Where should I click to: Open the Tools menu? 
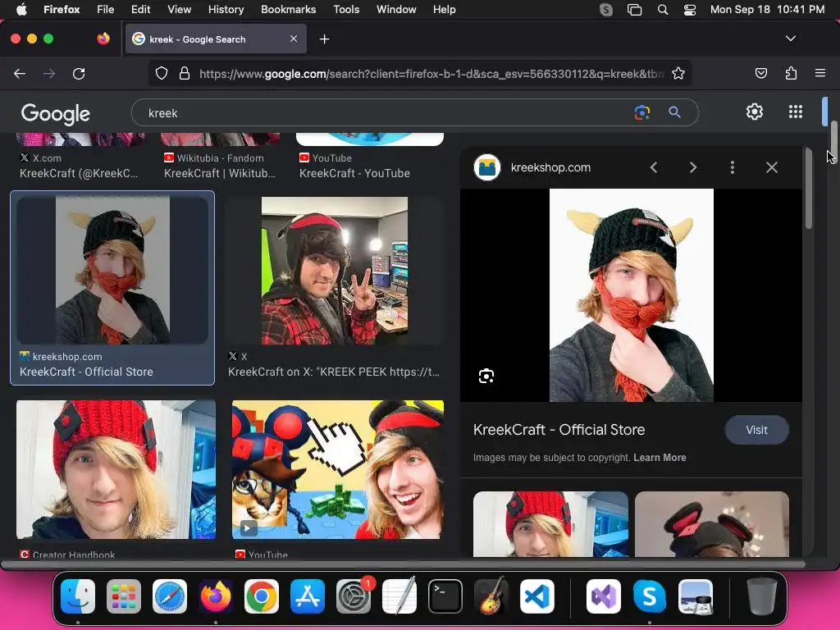point(346,9)
